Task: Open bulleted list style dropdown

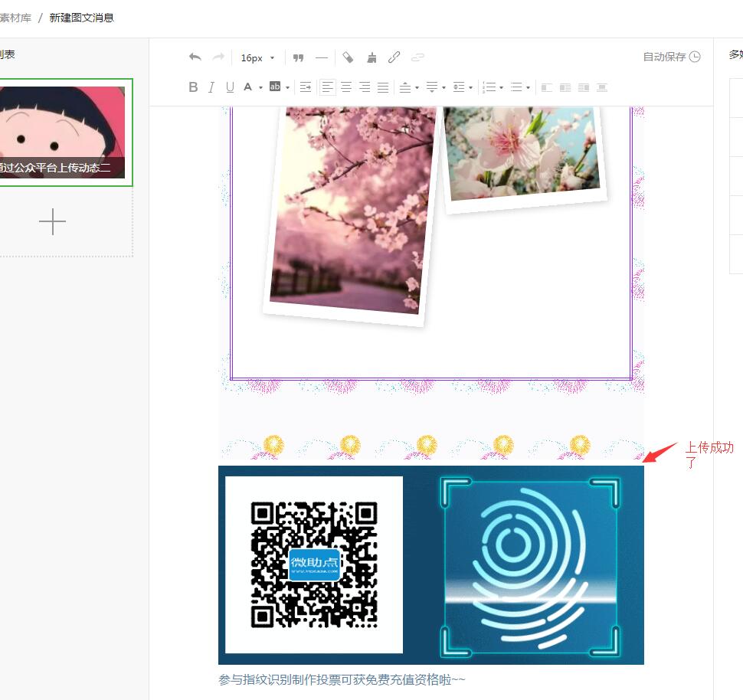Action: 528,87
